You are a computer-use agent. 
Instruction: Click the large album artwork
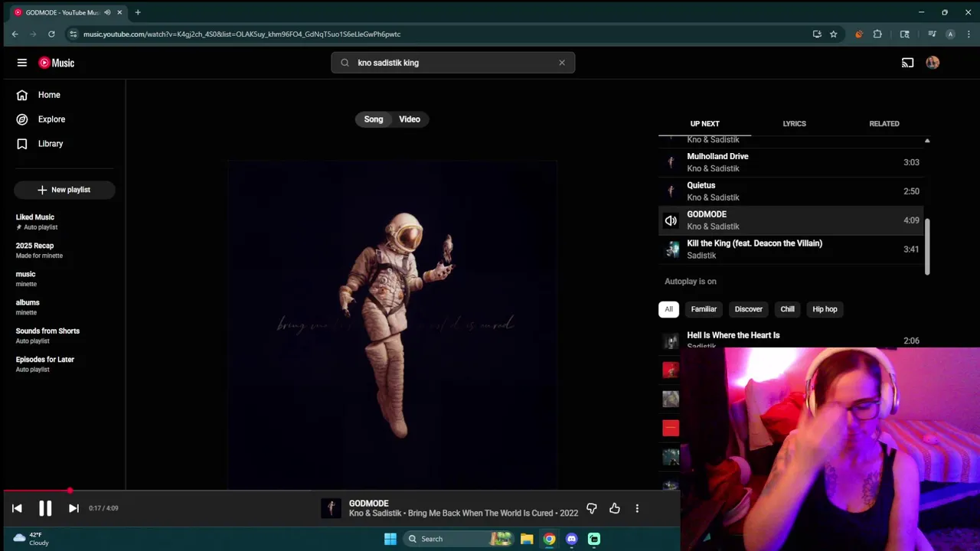point(392,324)
